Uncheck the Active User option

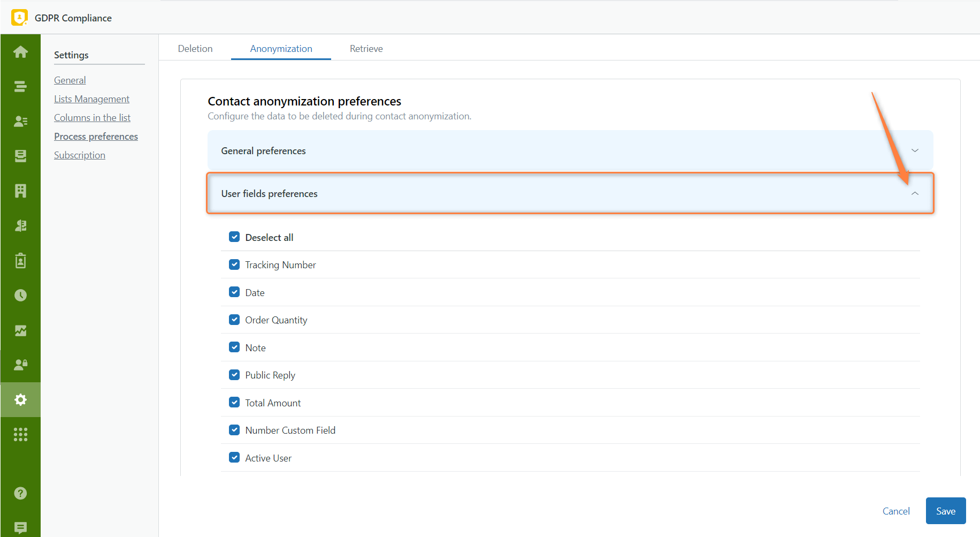pos(234,457)
